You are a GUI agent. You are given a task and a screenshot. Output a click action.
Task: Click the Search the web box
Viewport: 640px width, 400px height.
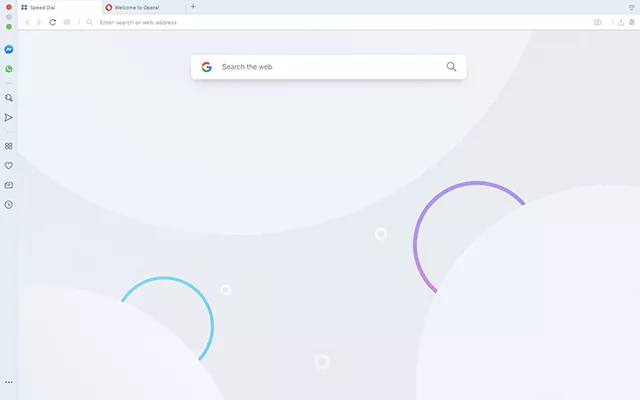[329, 67]
